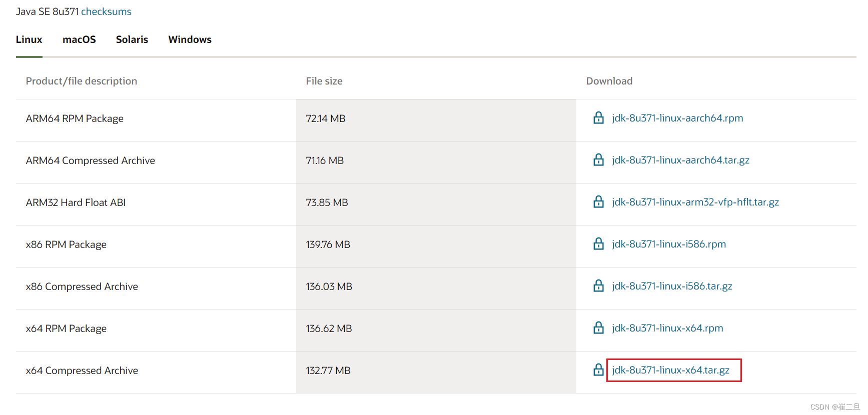Screen dimensions: 868x415
Task: Select the x64 Compressed Archive row label
Action: click(x=82, y=370)
